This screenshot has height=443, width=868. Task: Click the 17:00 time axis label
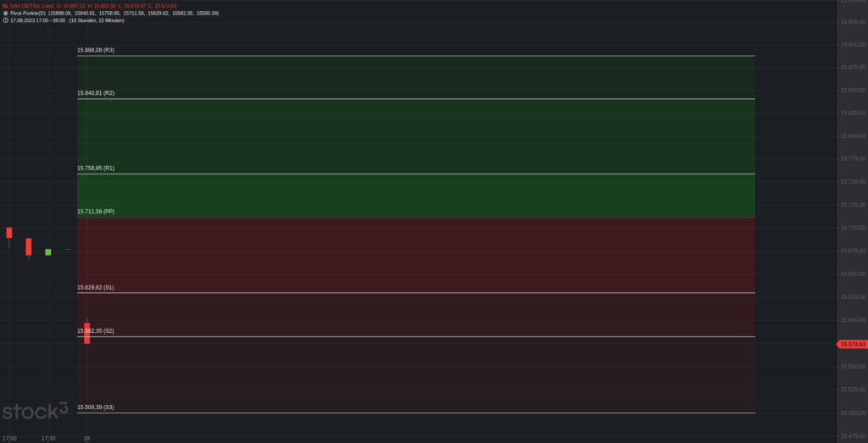click(x=9, y=439)
